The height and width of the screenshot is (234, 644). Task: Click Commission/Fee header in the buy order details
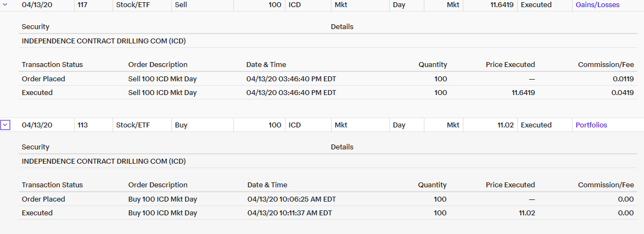pos(606,185)
